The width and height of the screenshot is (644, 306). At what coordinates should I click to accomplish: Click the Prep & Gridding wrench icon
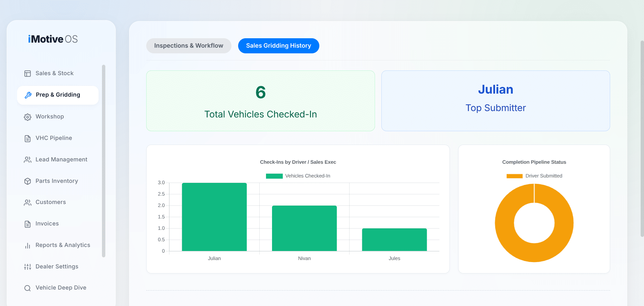click(x=28, y=95)
